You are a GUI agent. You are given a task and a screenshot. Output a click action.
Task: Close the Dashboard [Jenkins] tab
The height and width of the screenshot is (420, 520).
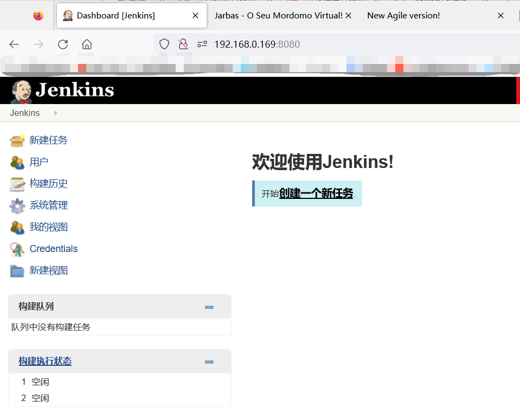point(196,16)
